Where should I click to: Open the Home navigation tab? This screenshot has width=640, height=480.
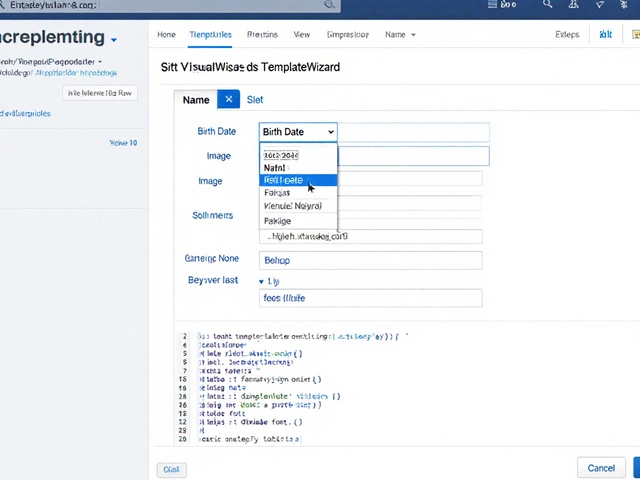pyautogui.click(x=166, y=35)
